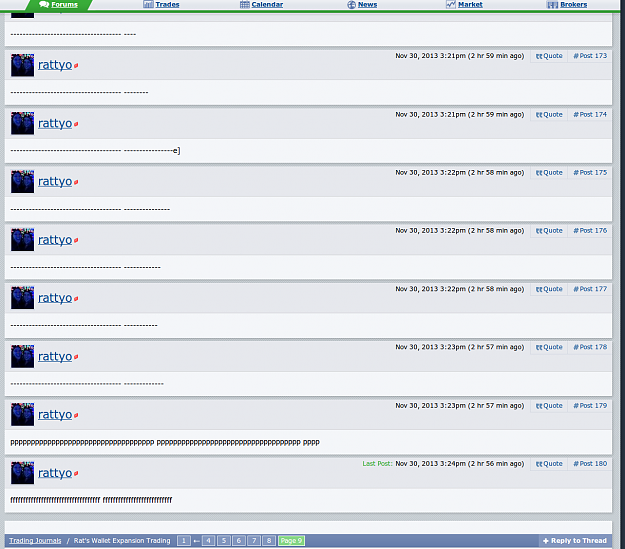Open rattyo profile in post 179
The height and width of the screenshot is (549, 625).
(55, 415)
